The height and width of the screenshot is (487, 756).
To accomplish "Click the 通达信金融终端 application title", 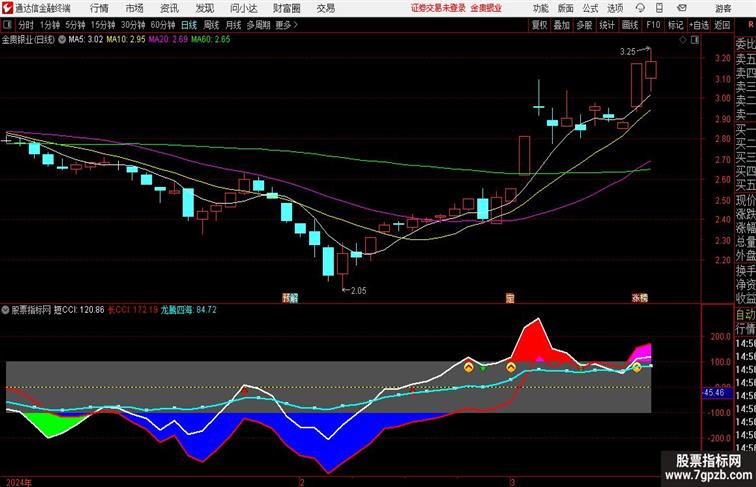I will click(x=43, y=8).
